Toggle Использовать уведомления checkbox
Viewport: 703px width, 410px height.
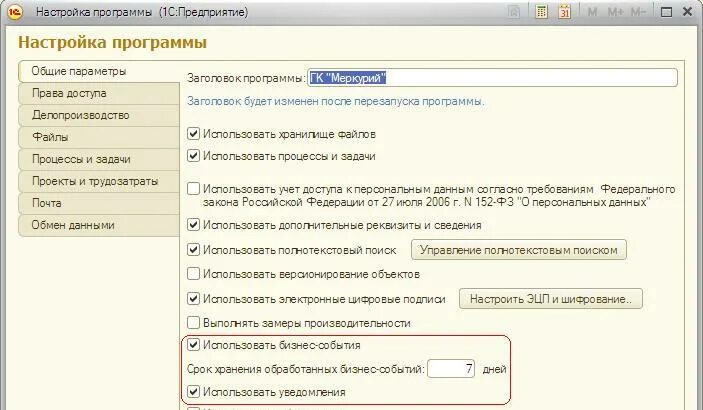pos(193,392)
